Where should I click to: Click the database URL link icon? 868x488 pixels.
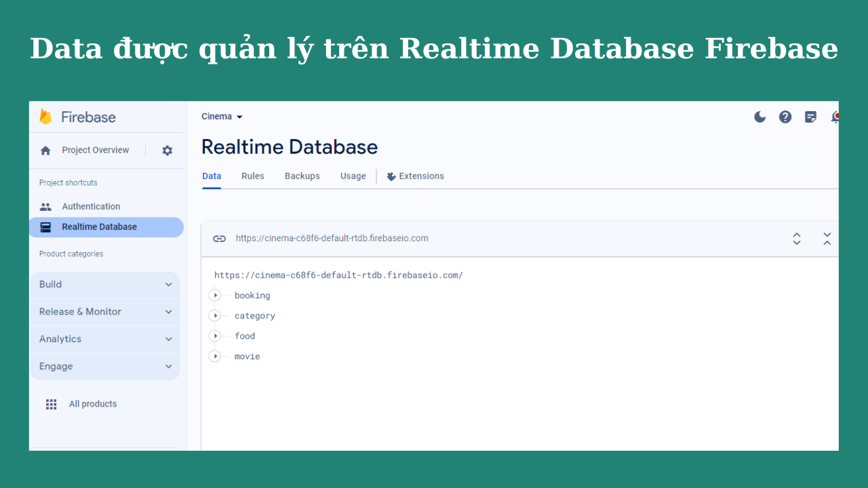point(219,239)
